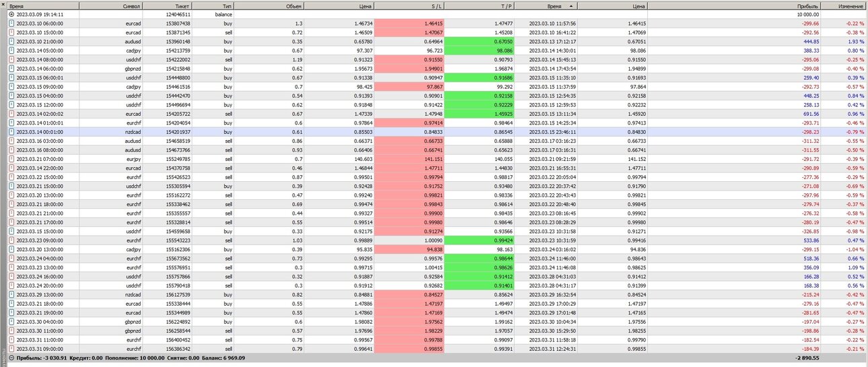
Task: Click the sell order icon beside 2023.03.10 15:00:00
Action: coord(11,32)
